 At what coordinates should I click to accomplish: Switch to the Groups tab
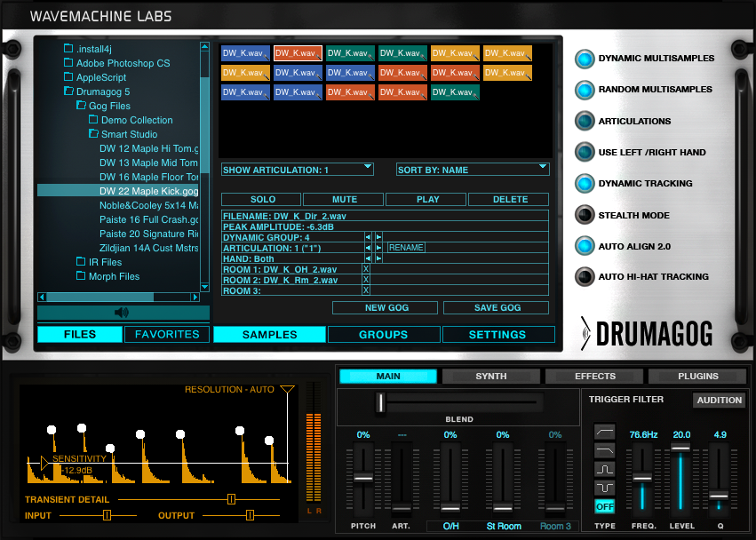pyautogui.click(x=383, y=335)
